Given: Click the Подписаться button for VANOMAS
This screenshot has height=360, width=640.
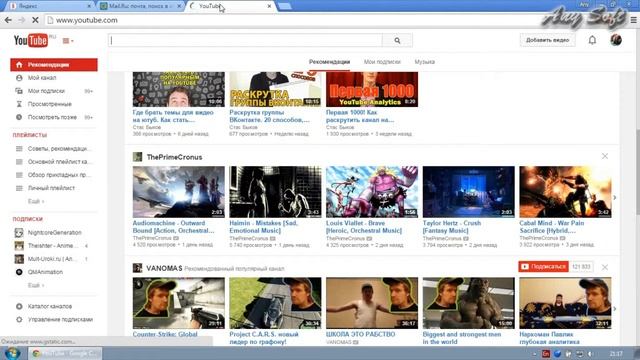Looking at the screenshot, I should pyautogui.click(x=543, y=267).
